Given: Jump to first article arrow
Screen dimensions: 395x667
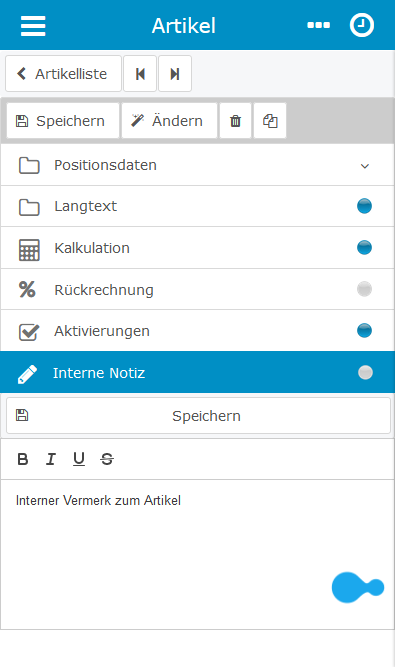Looking at the screenshot, I should tap(140, 74).
